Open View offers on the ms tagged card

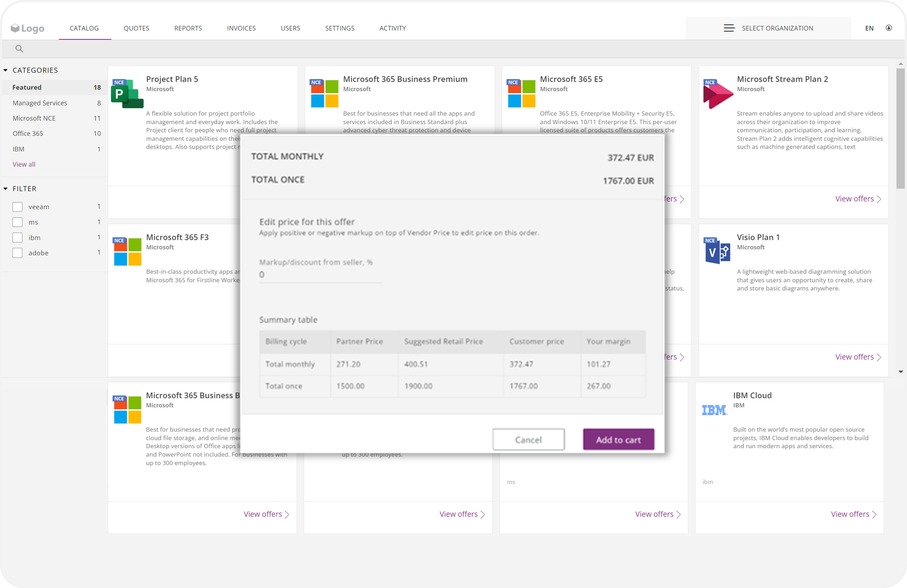pyautogui.click(x=658, y=514)
